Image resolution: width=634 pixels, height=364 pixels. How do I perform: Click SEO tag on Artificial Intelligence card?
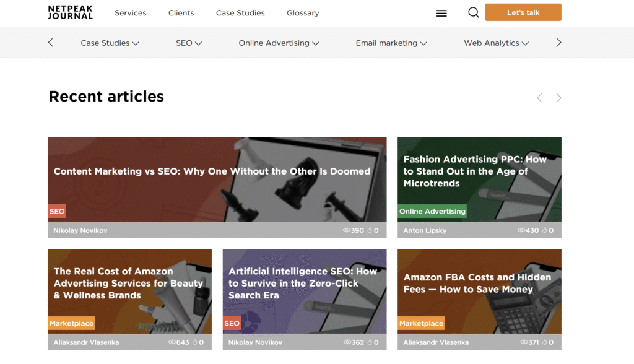(232, 323)
